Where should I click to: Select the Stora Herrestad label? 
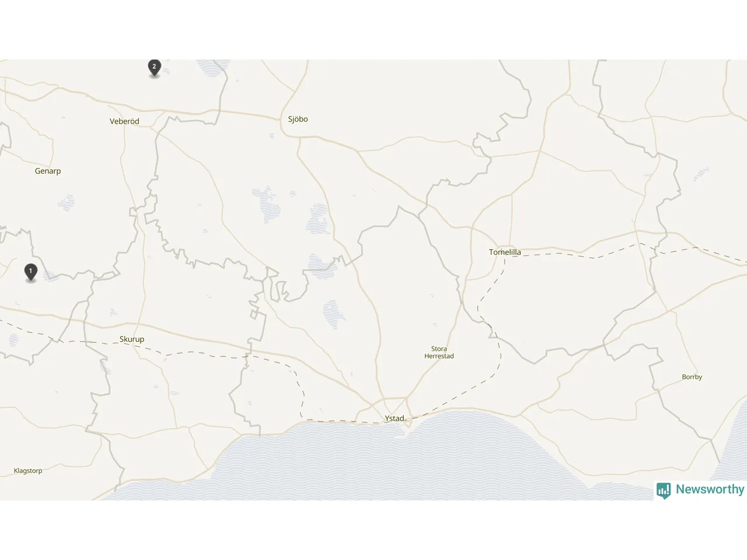[439, 352]
